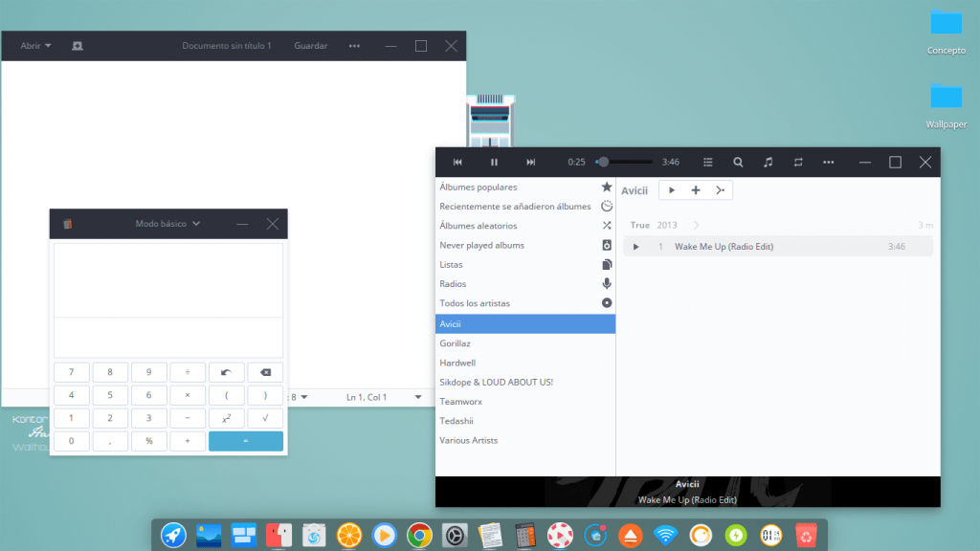Click the documents icon beside Listas

point(606,264)
